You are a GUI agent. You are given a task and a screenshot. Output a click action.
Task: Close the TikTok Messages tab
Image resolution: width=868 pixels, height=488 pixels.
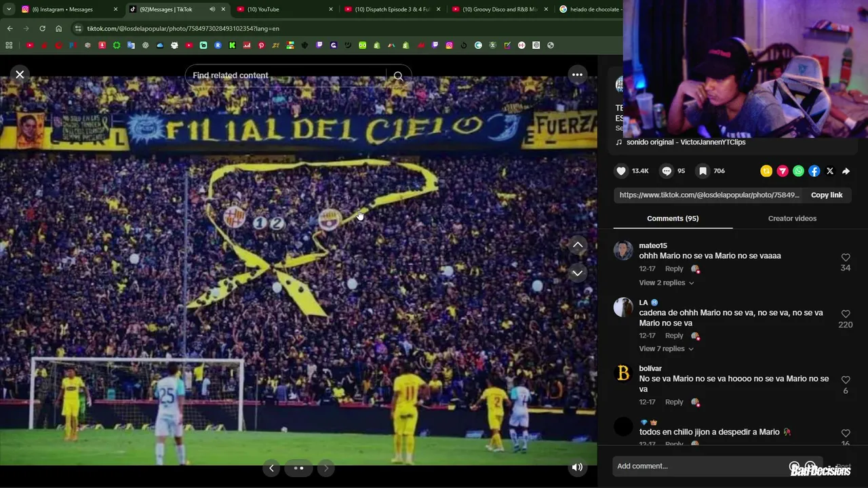223,9
